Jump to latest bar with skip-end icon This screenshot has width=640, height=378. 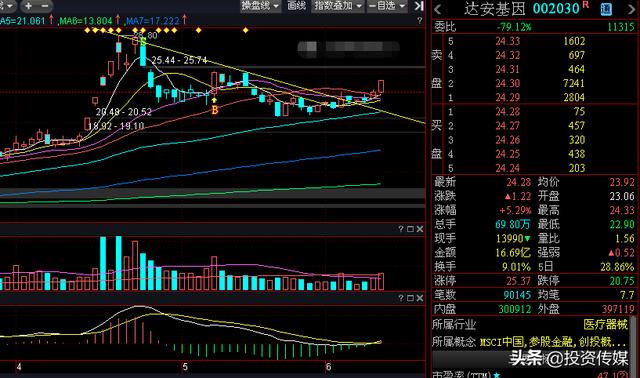(x=419, y=6)
